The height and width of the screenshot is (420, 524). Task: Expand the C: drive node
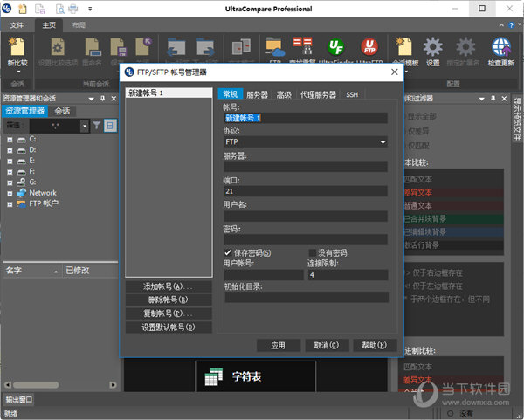(x=10, y=140)
